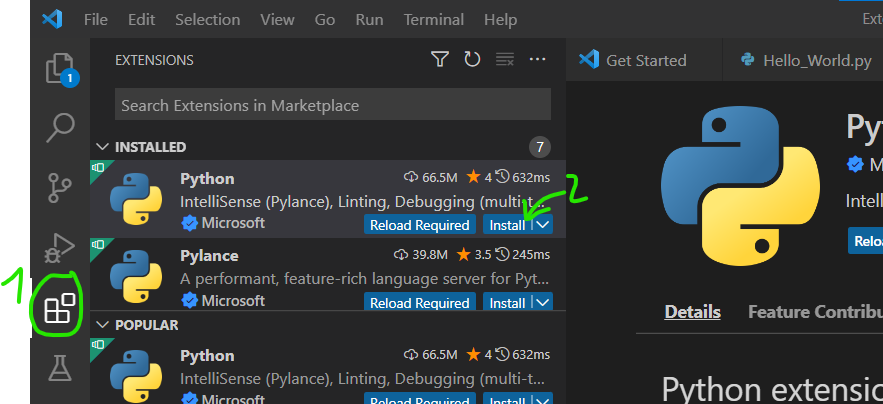The height and width of the screenshot is (404, 883).
Task: Click Microsoft publisher of Pylance
Action: pos(233,301)
